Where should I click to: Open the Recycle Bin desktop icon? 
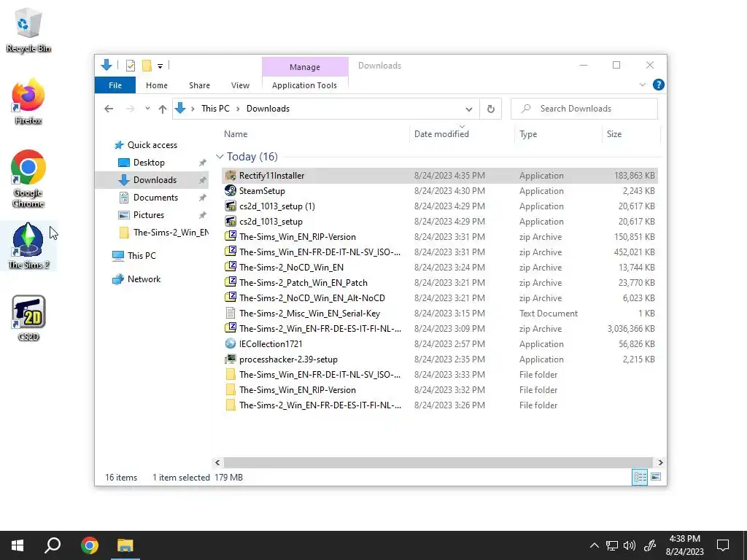coord(28,30)
